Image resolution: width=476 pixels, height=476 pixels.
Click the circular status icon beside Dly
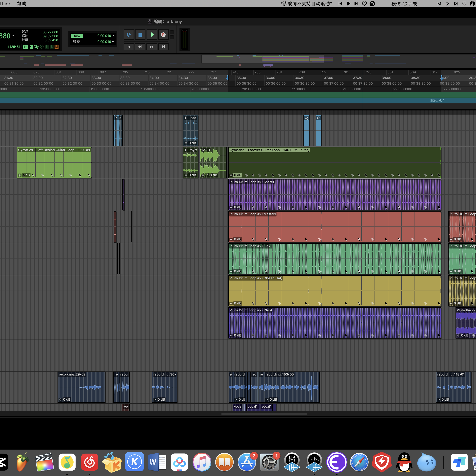coord(42,47)
